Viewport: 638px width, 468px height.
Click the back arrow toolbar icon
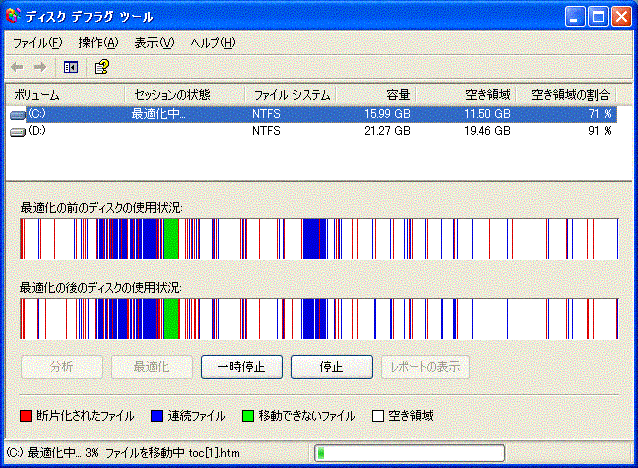[17, 67]
